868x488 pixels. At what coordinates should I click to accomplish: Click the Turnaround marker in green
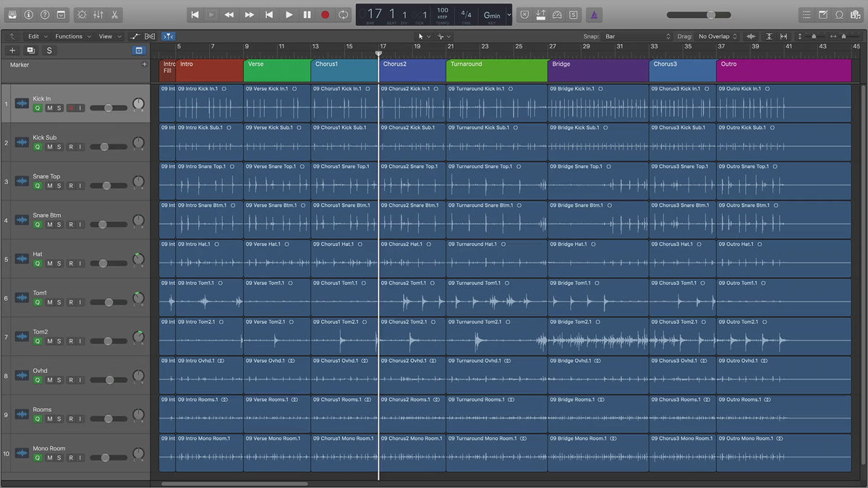point(496,71)
